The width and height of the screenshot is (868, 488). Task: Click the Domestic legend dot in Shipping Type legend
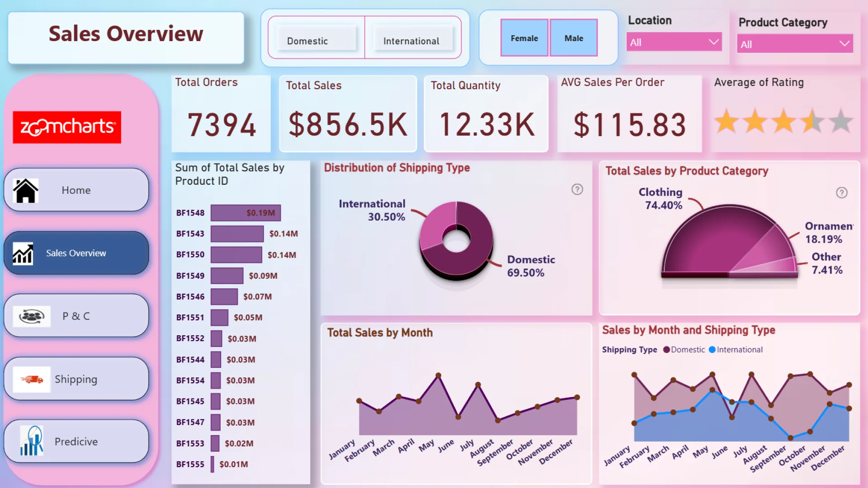point(666,350)
